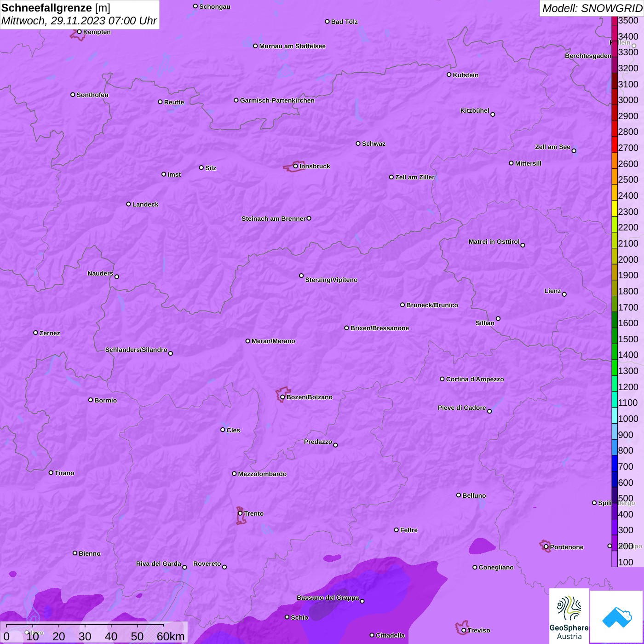This screenshot has width=644, height=644.
Task: Select the 2700 m red legend color
Action: coord(615,144)
